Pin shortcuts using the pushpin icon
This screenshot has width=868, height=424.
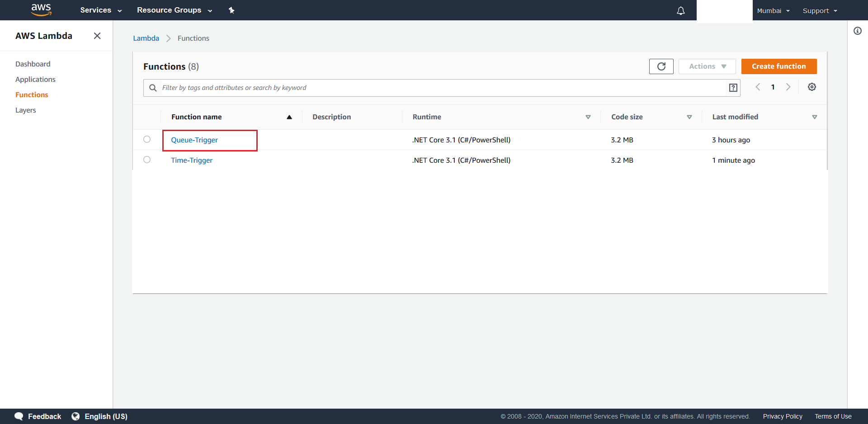[231, 10]
